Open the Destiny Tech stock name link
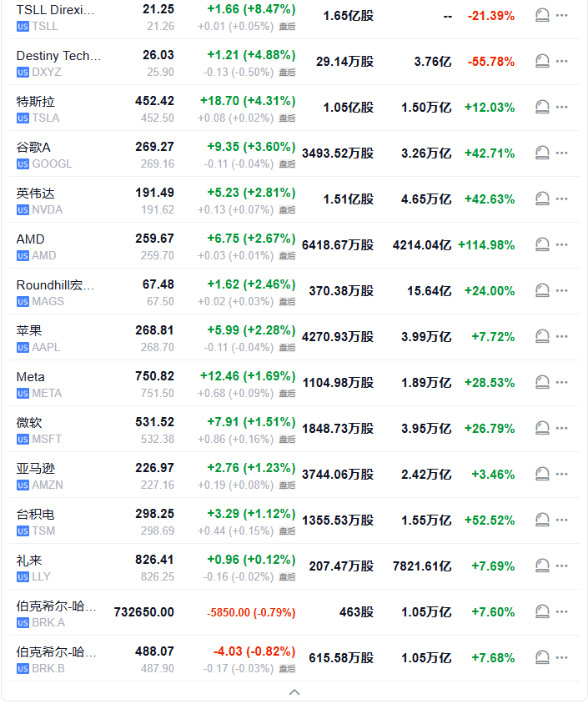The height and width of the screenshot is (704, 588). [x=58, y=56]
